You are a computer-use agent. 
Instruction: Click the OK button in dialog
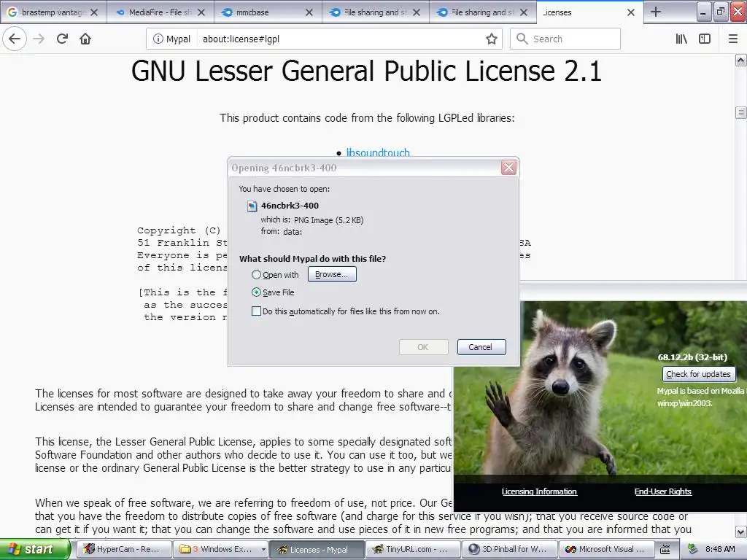tap(423, 347)
